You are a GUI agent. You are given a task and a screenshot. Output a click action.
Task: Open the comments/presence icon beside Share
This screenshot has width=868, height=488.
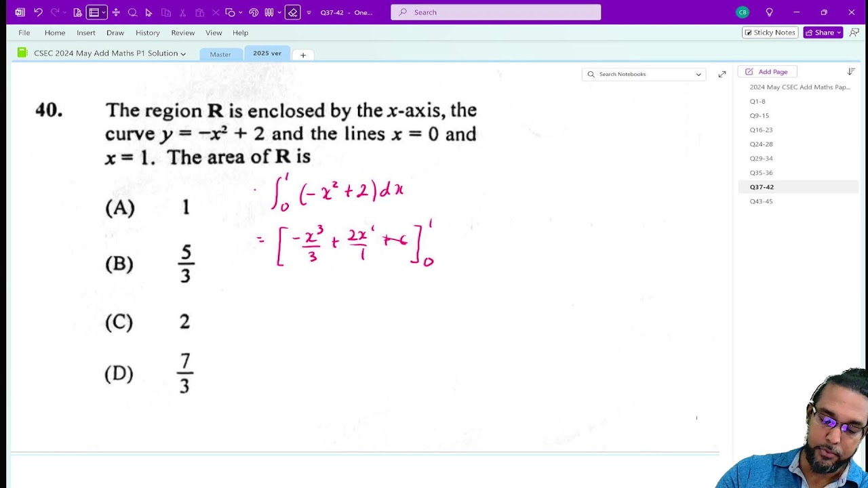[854, 33]
